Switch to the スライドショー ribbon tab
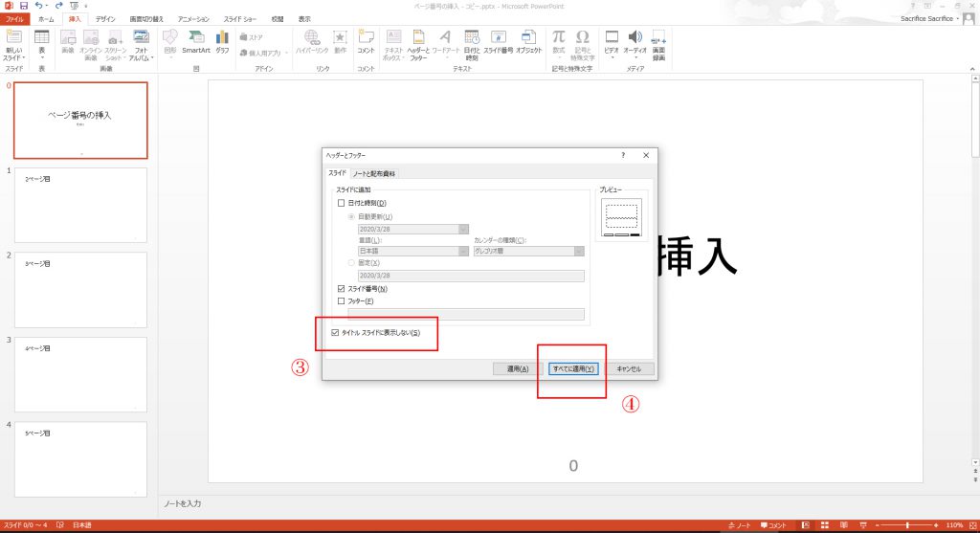Viewport: 980px width, 533px height. click(x=240, y=19)
